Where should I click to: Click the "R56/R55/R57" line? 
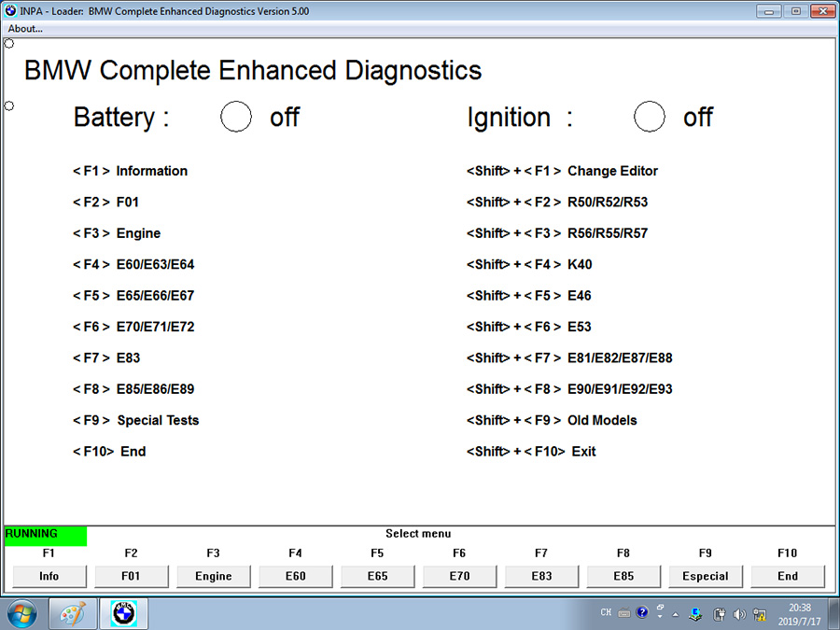click(557, 233)
